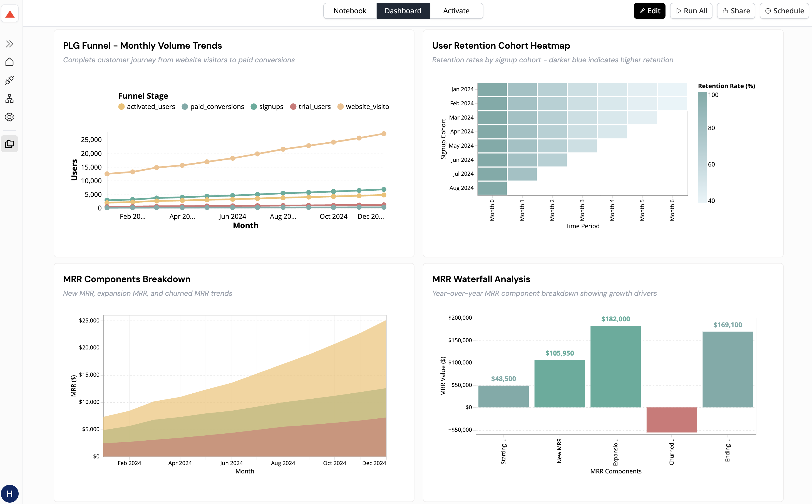The width and height of the screenshot is (812, 504).
Task: Toggle trial_users series in funnel legend
Action: point(310,107)
